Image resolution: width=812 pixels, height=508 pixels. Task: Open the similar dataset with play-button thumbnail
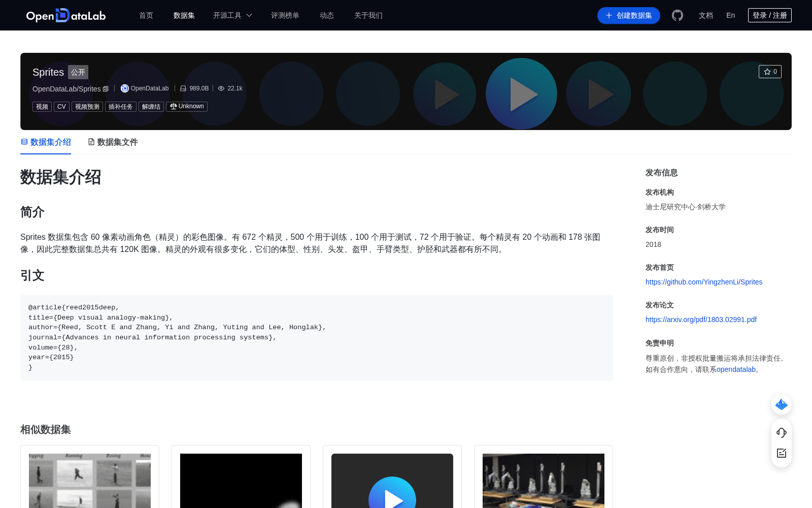tap(392, 478)
